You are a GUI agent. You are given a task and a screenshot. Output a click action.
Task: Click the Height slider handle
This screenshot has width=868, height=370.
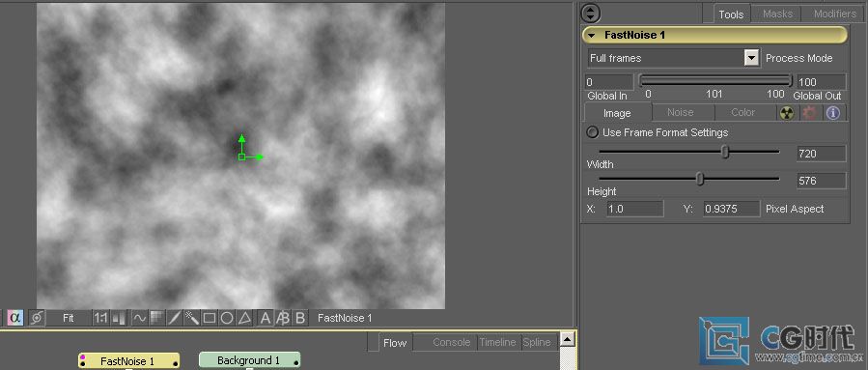700,179
